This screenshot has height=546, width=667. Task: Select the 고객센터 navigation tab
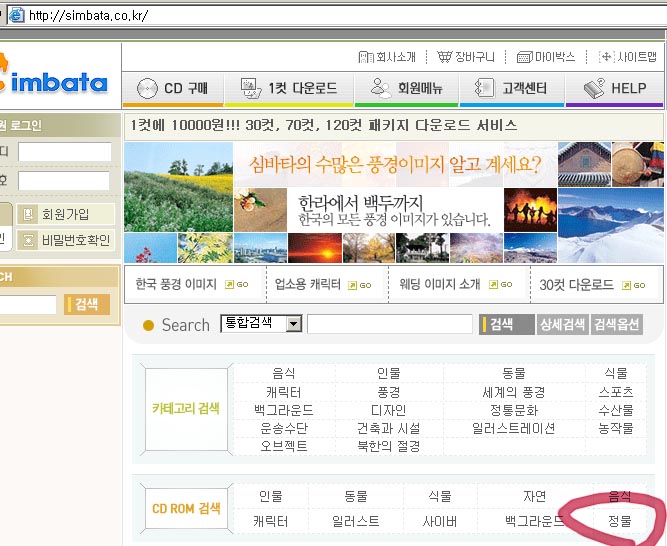[x=510, y=89]
